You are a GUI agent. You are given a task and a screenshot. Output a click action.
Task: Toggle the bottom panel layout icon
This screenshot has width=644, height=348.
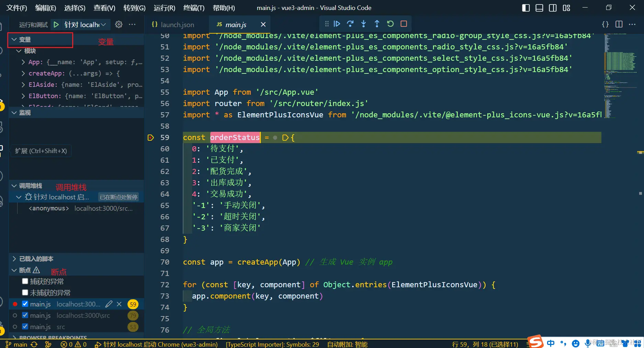[540, 8]
